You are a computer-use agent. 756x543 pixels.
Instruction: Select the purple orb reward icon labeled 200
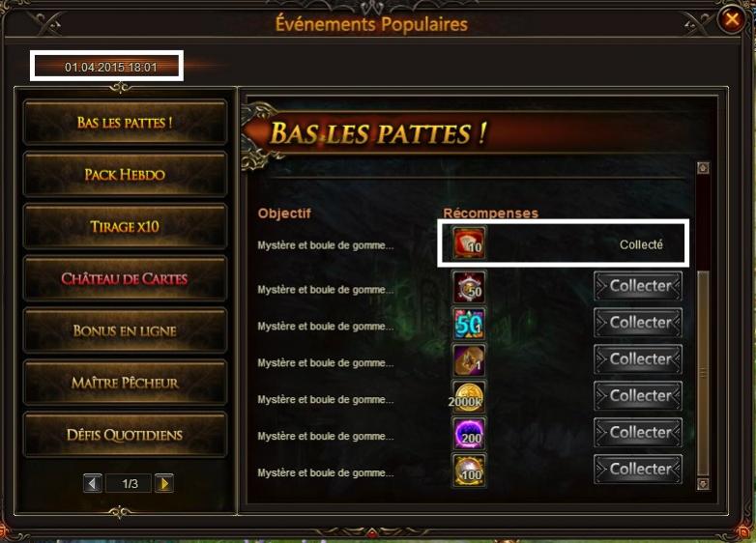(x=469, y=433)
